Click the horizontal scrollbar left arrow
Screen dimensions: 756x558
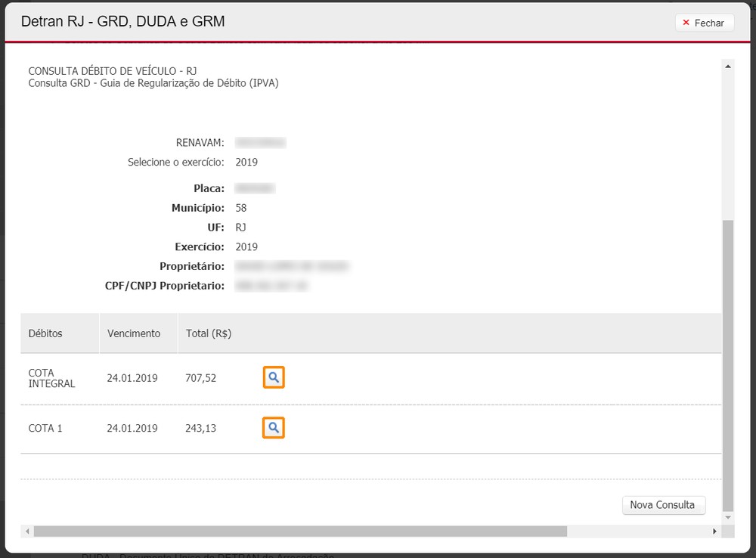[x=27, y=532]
